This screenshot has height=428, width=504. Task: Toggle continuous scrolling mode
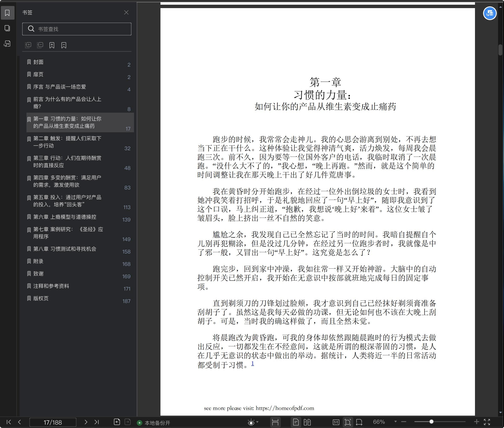coord(275,422)
